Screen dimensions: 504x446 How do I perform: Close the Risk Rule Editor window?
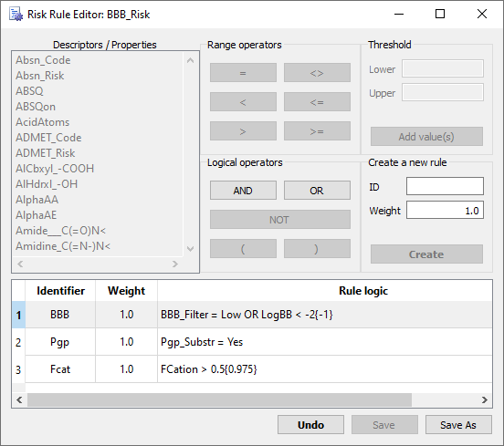482,14
